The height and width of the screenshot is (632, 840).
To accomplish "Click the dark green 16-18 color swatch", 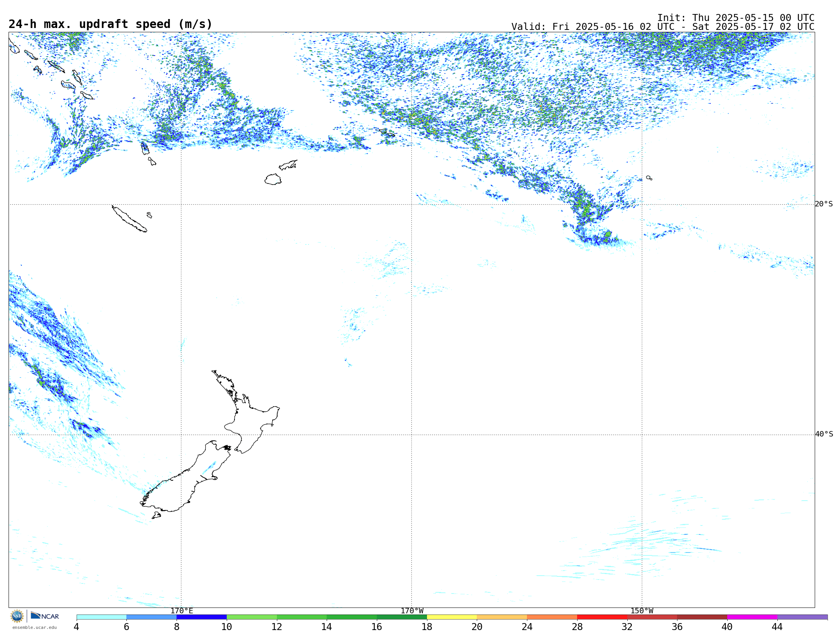I will (x=402, y=617).
